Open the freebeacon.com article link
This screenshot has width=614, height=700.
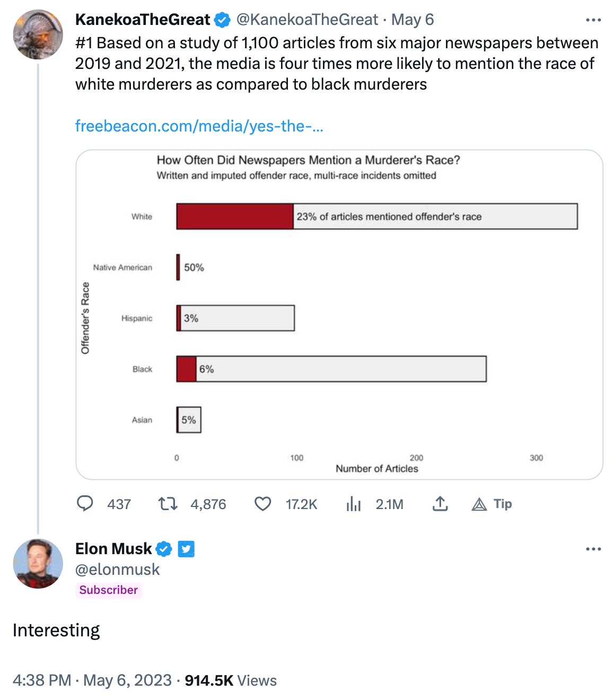199,126
